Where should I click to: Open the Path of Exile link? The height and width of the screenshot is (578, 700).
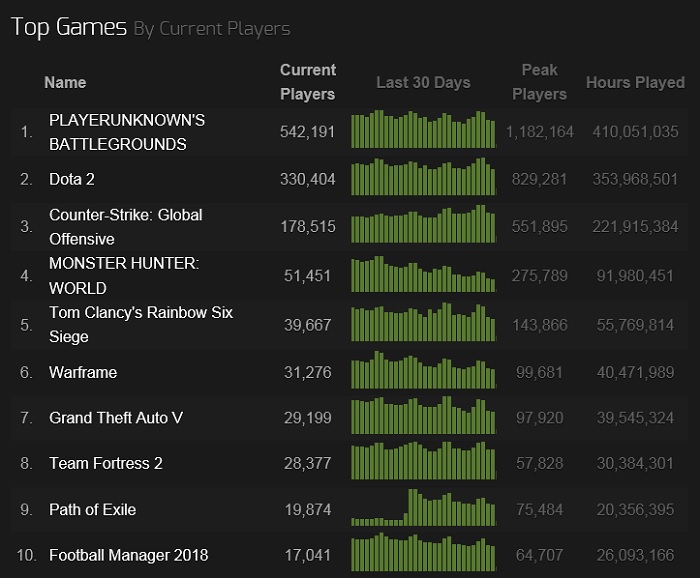pyautogui.click(x=93, y=509)
